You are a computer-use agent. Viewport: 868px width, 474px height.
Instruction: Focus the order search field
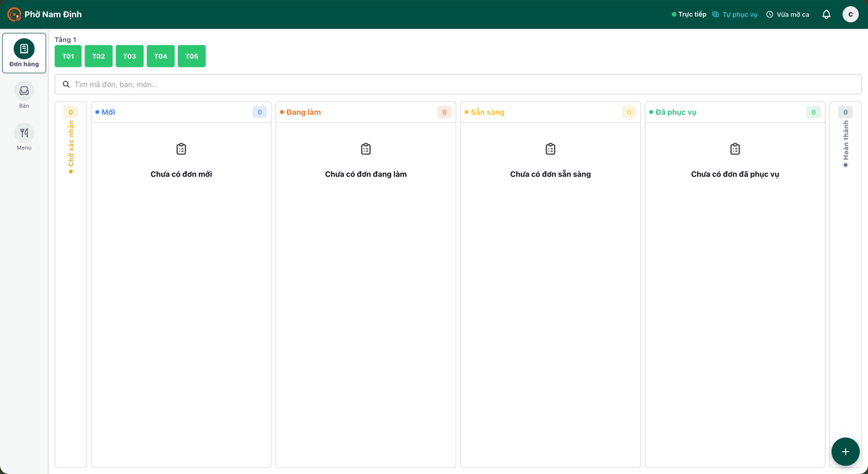coord(458,84)
